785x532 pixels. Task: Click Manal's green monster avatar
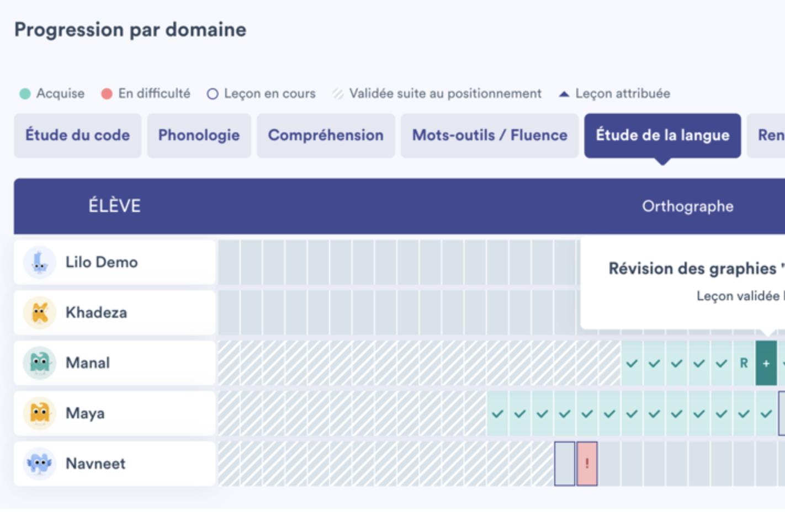click(39, 363)
